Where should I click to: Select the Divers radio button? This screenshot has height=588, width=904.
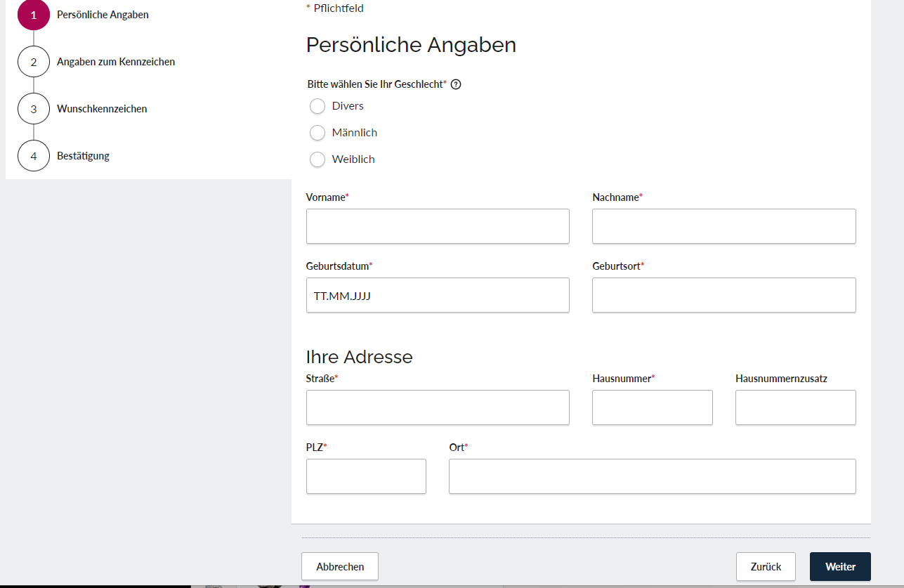317,106
